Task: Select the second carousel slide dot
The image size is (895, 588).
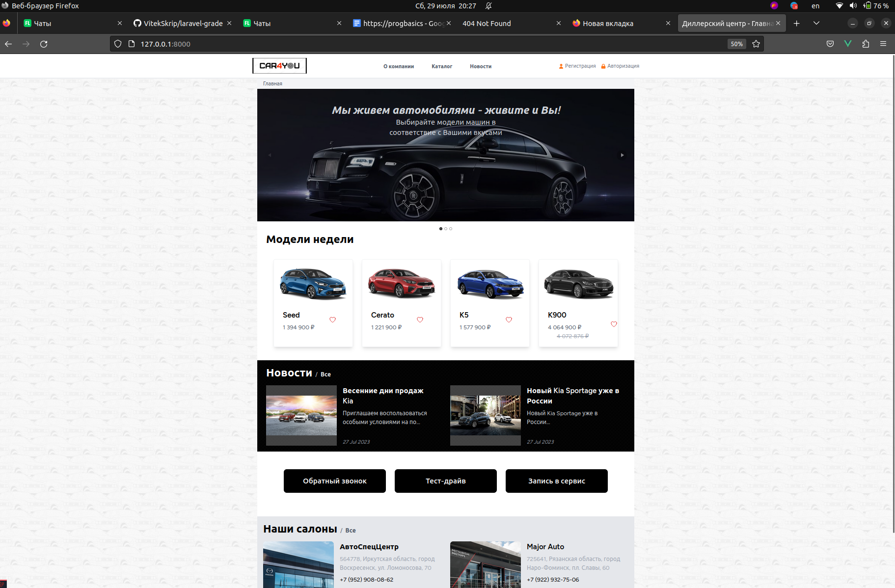Action: [x=446, y=229]
